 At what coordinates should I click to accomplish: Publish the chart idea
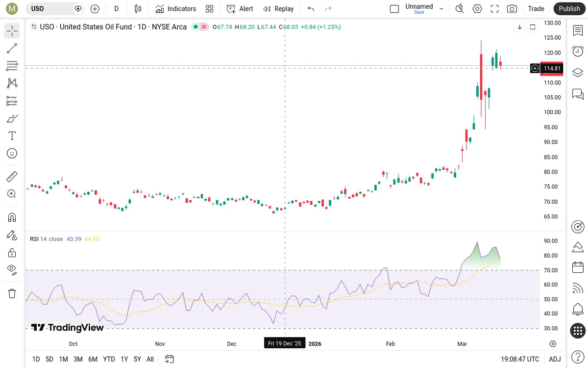(569, 8)
